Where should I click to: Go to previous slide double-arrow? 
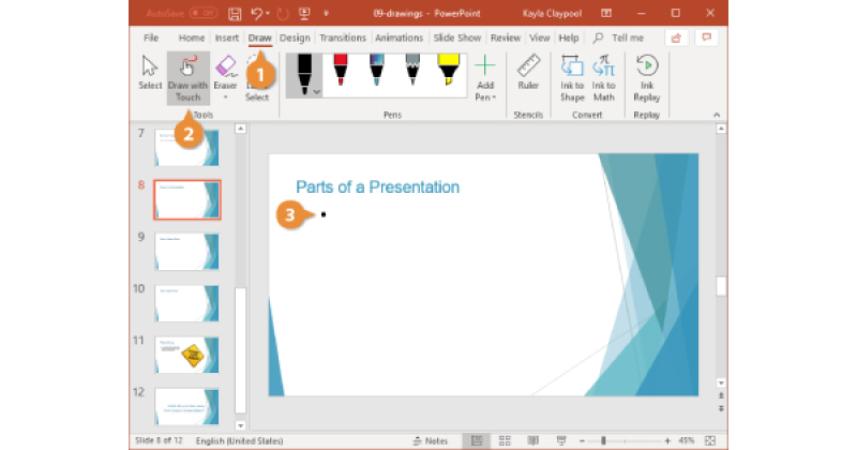pyautogui.click(x=721, y=396)
